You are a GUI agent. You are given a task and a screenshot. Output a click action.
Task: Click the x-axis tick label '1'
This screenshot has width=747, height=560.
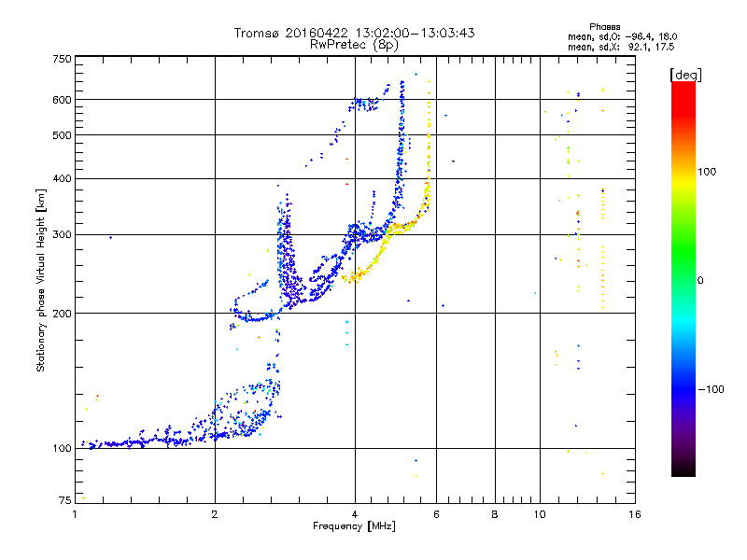tap(75, 514)
